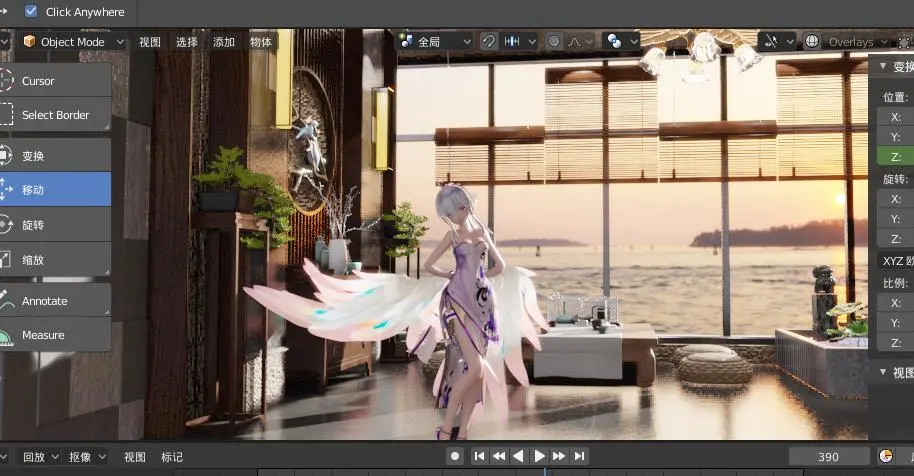Activate the 变换 transform tool
Image resolution: width=914 pixels, height=476 pixels.
[x=55, y=156]
